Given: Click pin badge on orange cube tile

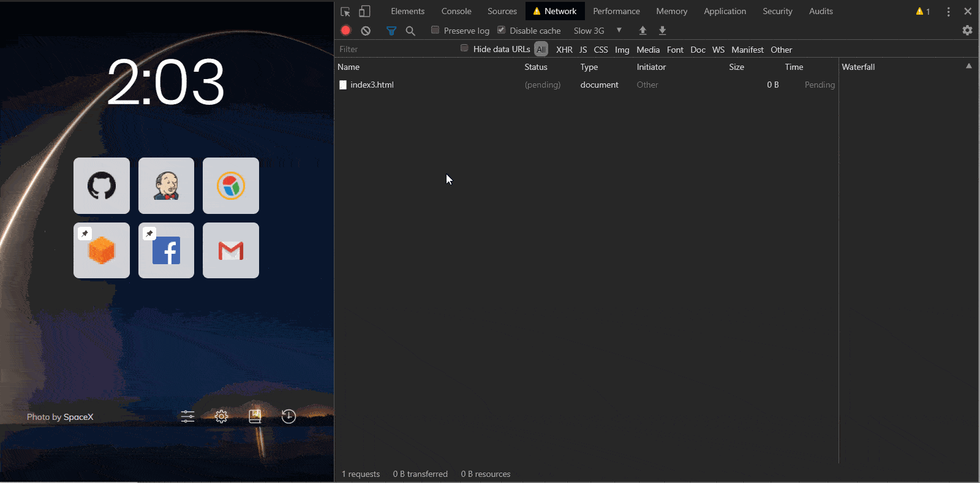Looking at the screenshot, I should [85, 234].
